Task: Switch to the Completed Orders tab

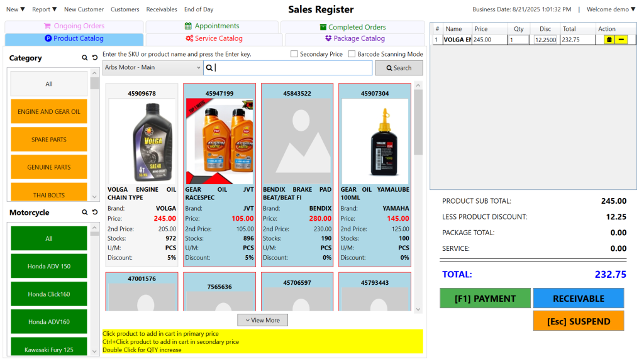Action: (353, 27)
